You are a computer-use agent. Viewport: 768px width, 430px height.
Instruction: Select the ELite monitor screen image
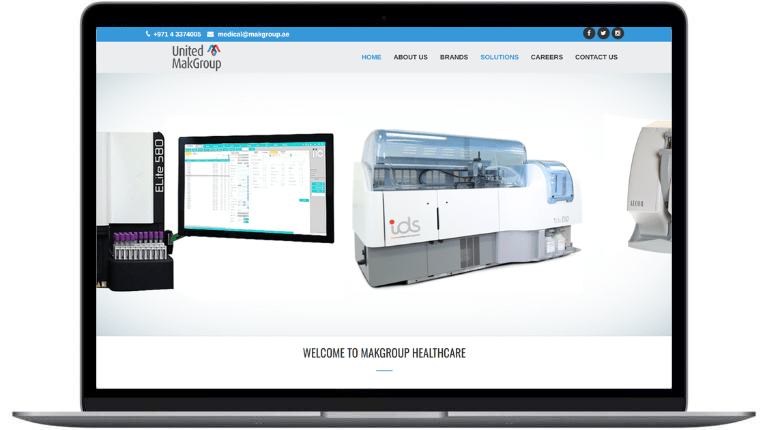[x=256, y=188]
